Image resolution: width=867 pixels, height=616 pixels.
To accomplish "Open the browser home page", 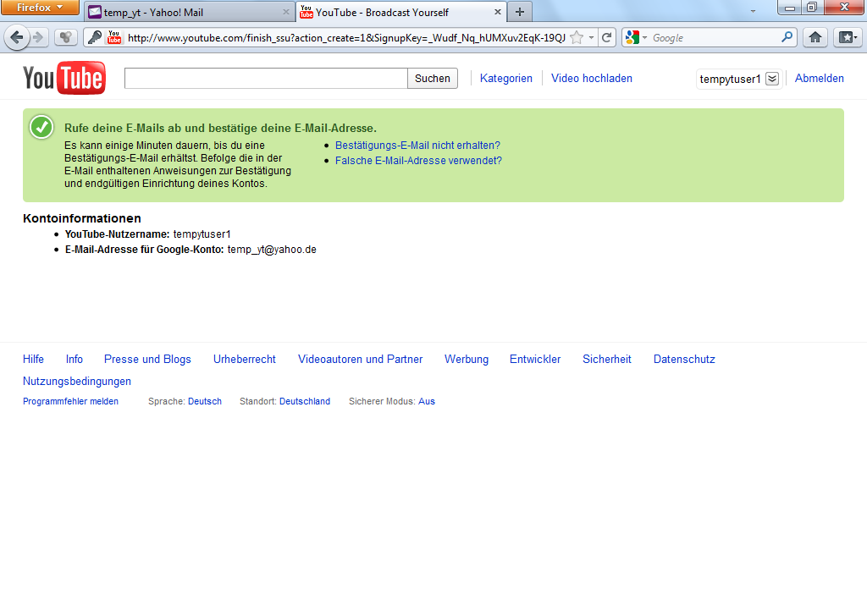I will 815,37.
